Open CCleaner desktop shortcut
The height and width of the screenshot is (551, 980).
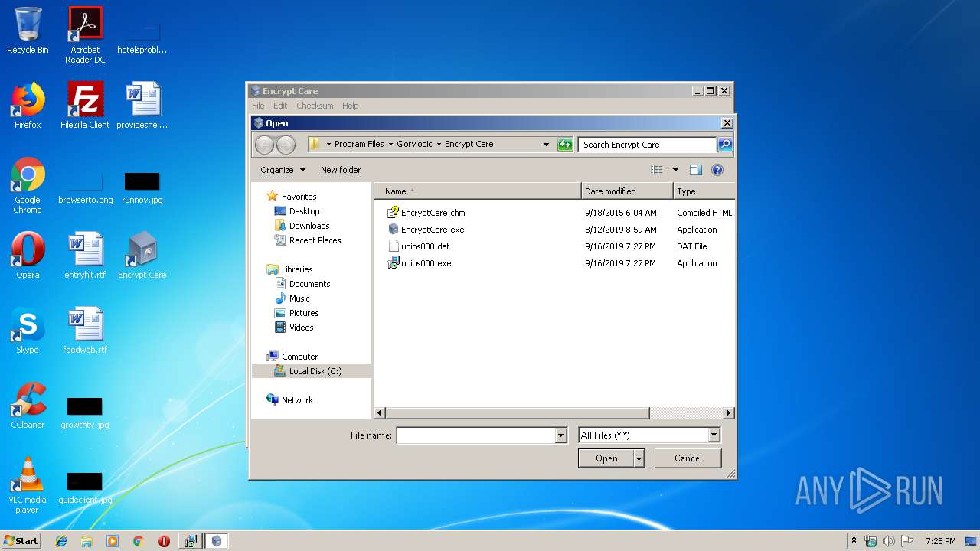pos(28,406)
